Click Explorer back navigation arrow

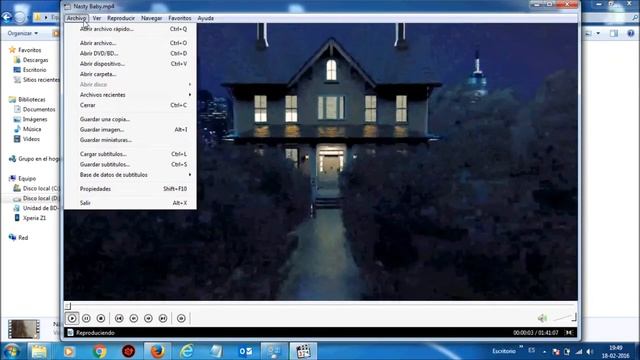coord(7,17)
